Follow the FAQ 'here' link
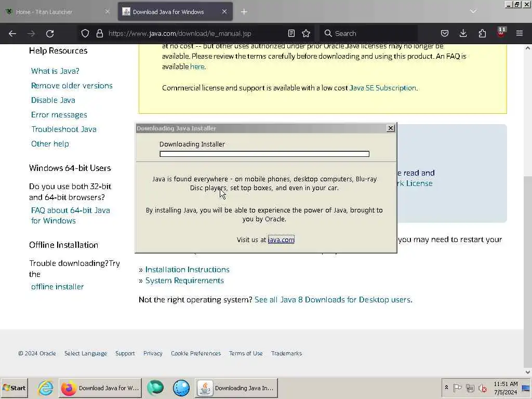Screen dimensions: 532x399 [x=197, y=66]
